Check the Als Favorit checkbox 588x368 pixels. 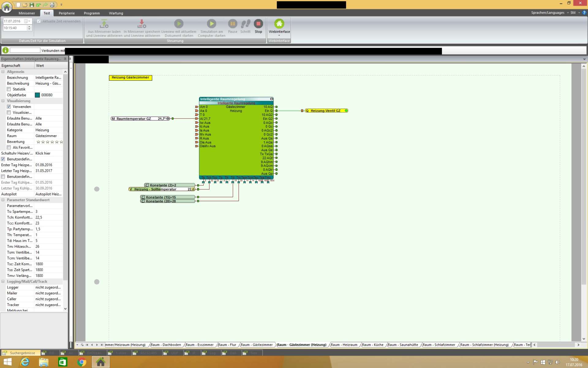tap(9, 148)
